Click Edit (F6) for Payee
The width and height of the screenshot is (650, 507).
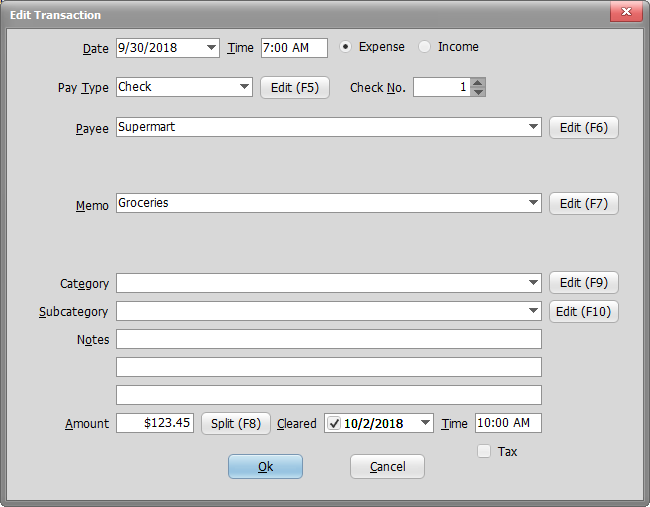tap(584, 127)
